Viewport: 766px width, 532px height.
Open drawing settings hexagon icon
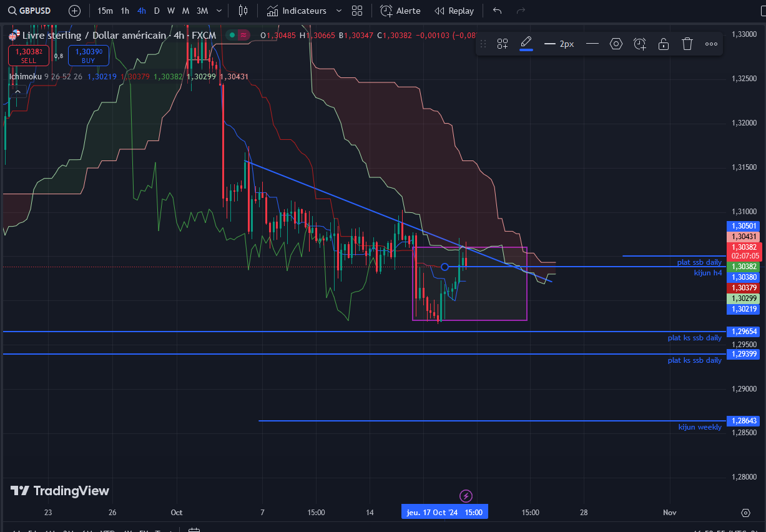coord(616,44)
